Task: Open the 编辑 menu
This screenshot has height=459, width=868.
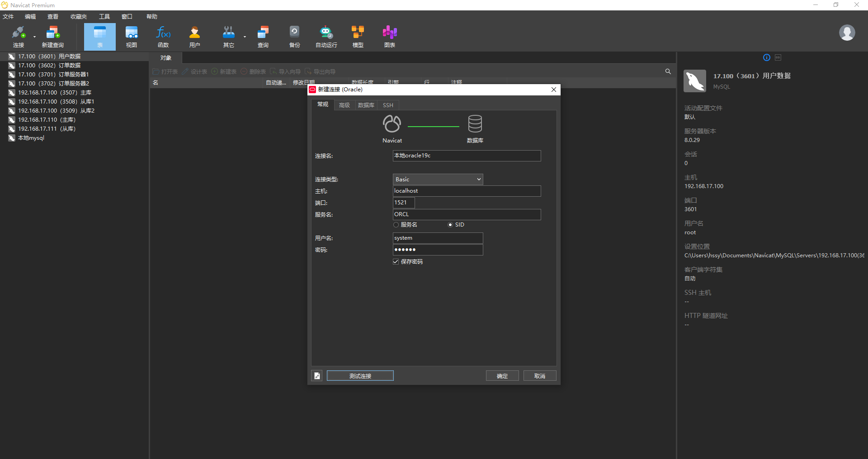Action: 30,17
